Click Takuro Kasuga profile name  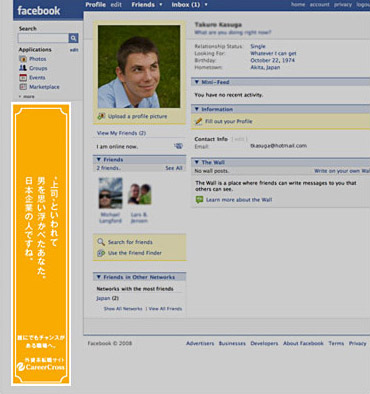[218, 25]
